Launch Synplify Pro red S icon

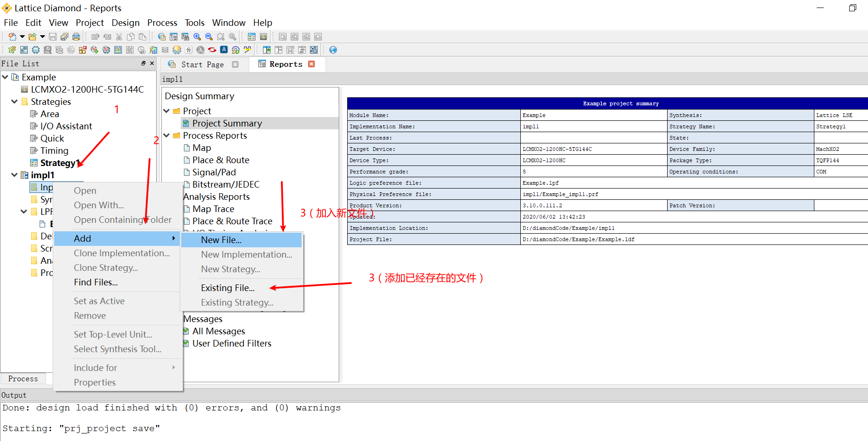click(x=212, y=50)
